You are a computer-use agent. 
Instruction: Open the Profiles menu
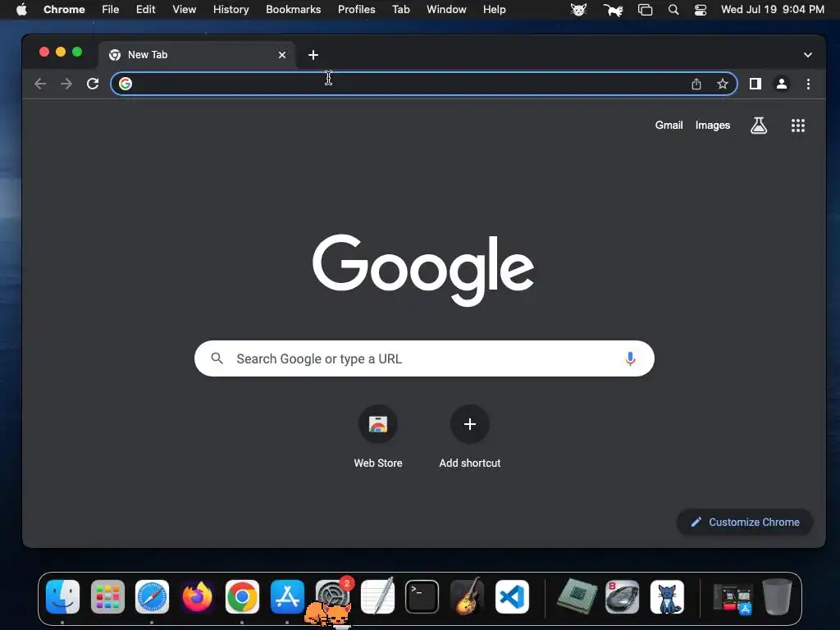click(356, 9)
